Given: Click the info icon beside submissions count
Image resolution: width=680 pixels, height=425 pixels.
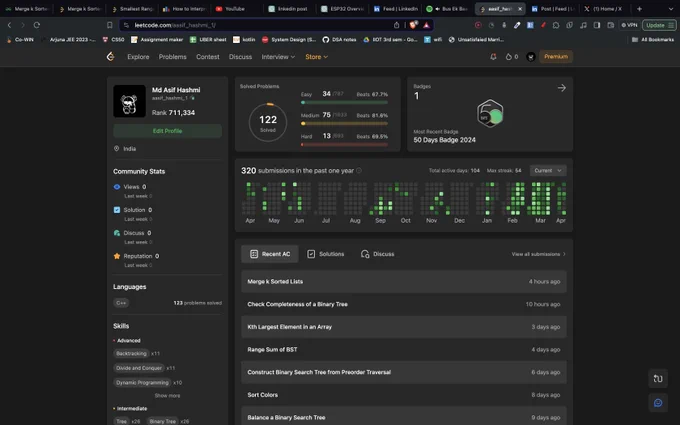Looking at the screenshot, I should coord(359,170).
